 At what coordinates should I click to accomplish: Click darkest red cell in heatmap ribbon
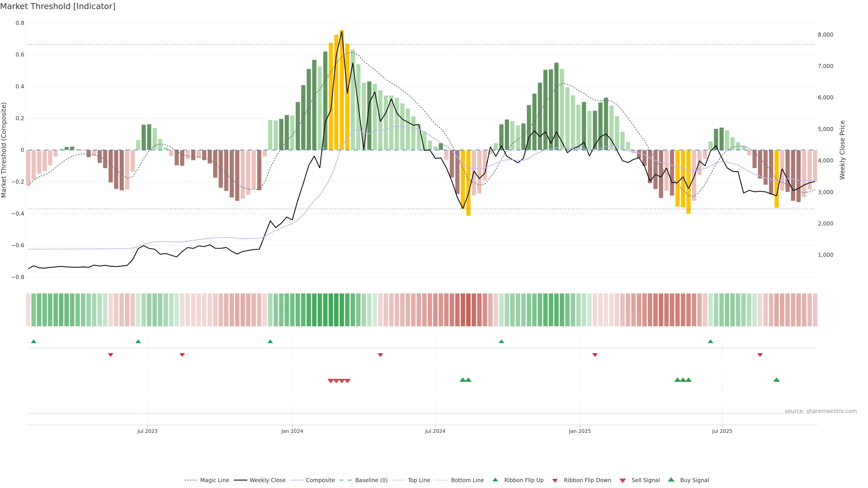(468, 310)
